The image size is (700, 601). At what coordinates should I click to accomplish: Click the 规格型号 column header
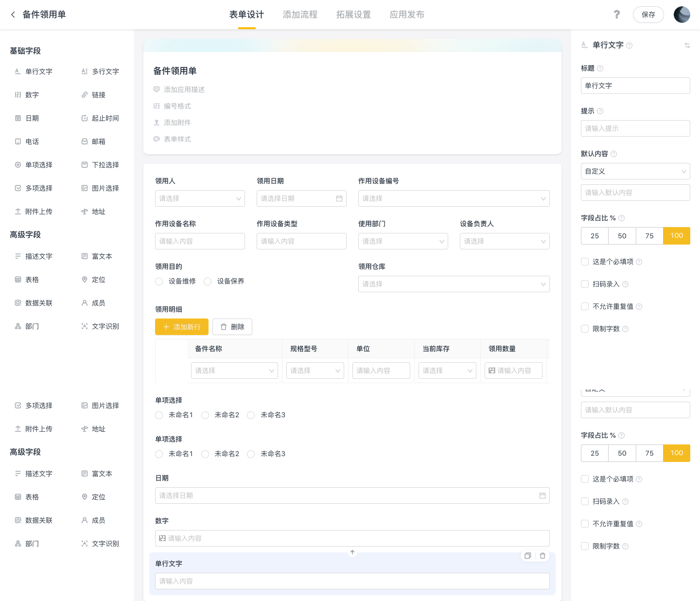[x=316, y=349]
